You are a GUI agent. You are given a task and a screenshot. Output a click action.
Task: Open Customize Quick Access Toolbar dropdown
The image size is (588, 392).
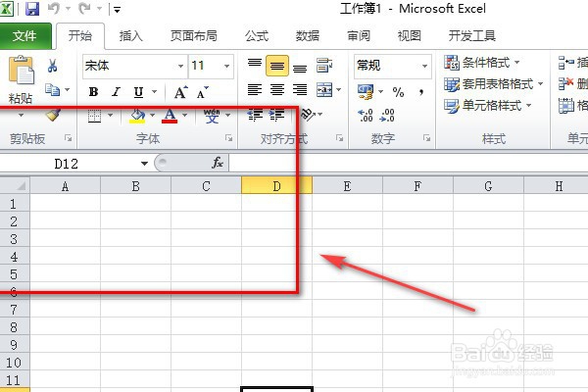point(117,10)
